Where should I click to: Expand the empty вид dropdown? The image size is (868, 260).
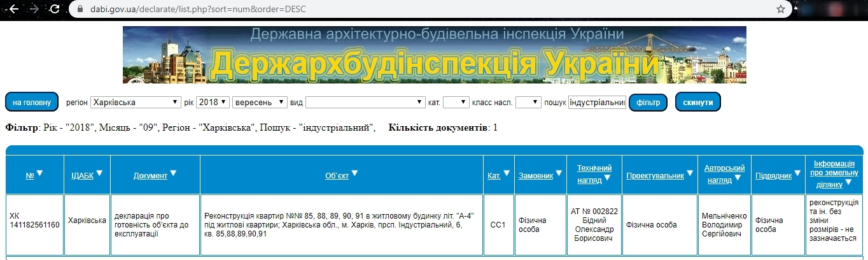[x=365, y=102]
